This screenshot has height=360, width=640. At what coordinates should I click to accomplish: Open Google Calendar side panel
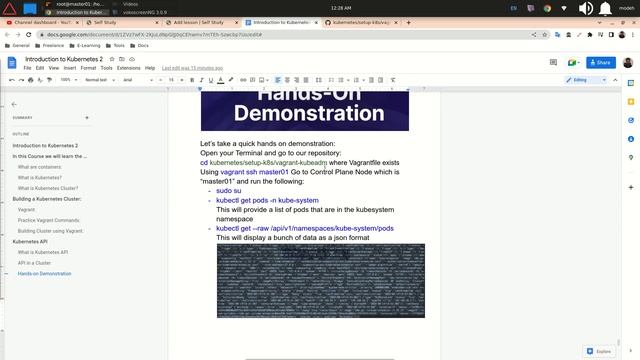631,83
